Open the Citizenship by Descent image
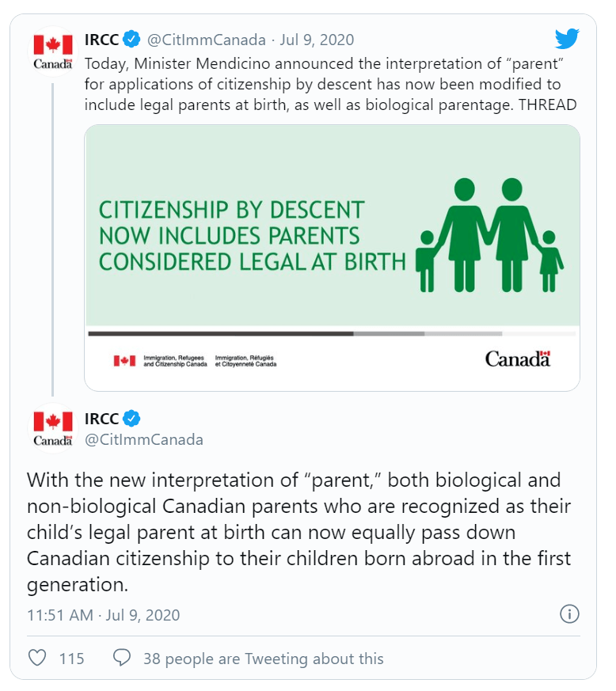This screenshot has height=691, width=616. 332,258
